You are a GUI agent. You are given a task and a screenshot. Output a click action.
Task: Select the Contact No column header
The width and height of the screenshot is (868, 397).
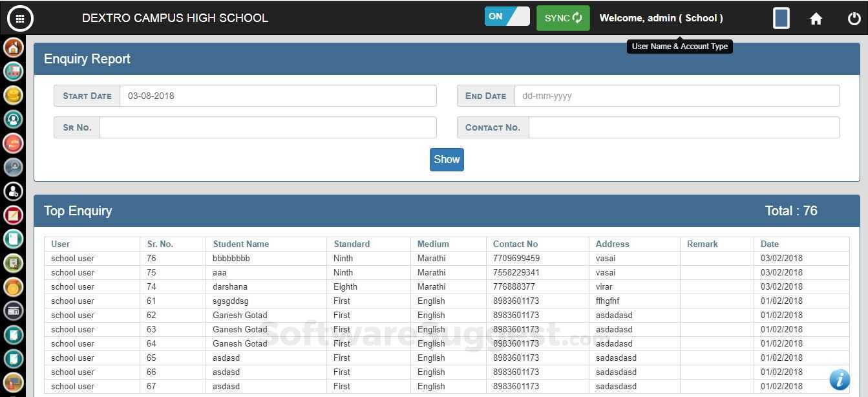pyautogui.click(x=515, y=244)
